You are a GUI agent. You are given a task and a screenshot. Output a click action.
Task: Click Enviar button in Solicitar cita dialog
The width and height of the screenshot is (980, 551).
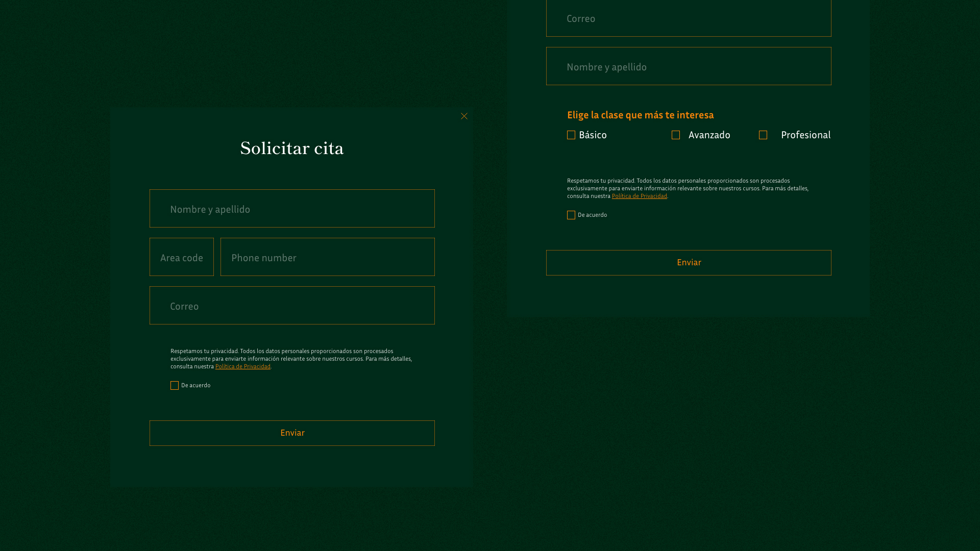292,433
